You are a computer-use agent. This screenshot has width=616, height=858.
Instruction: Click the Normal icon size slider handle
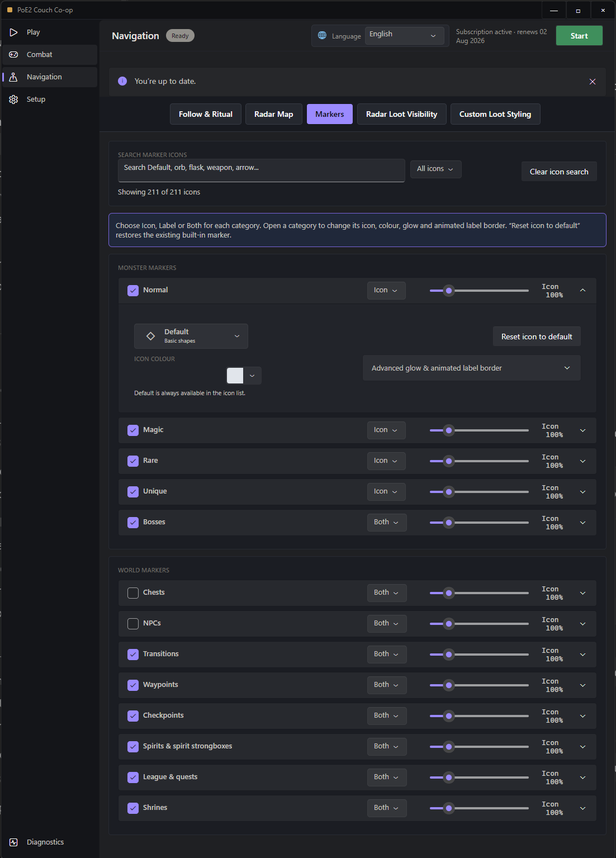coord(449,291)
